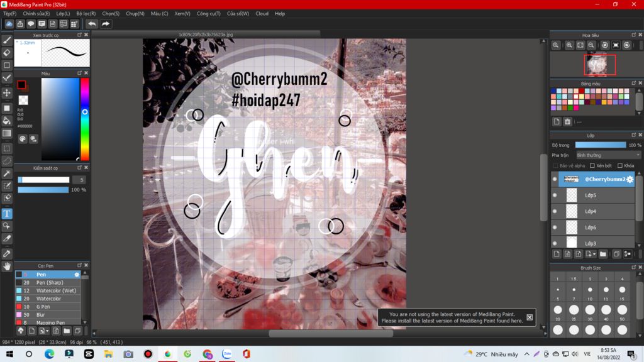
Task: Show hidden system tray icons
Action: 527,354
